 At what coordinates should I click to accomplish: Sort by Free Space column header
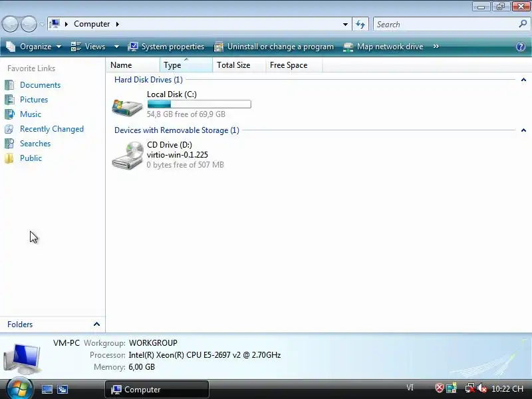pos(294,65)
